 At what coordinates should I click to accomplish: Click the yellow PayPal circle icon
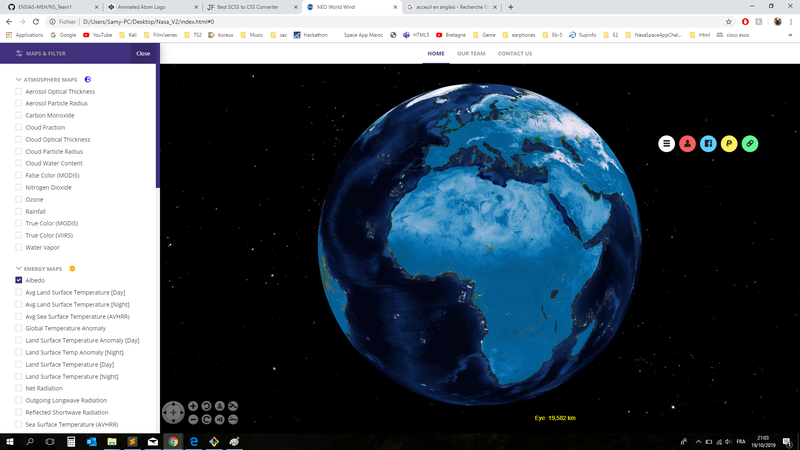(x=729, y=144)
